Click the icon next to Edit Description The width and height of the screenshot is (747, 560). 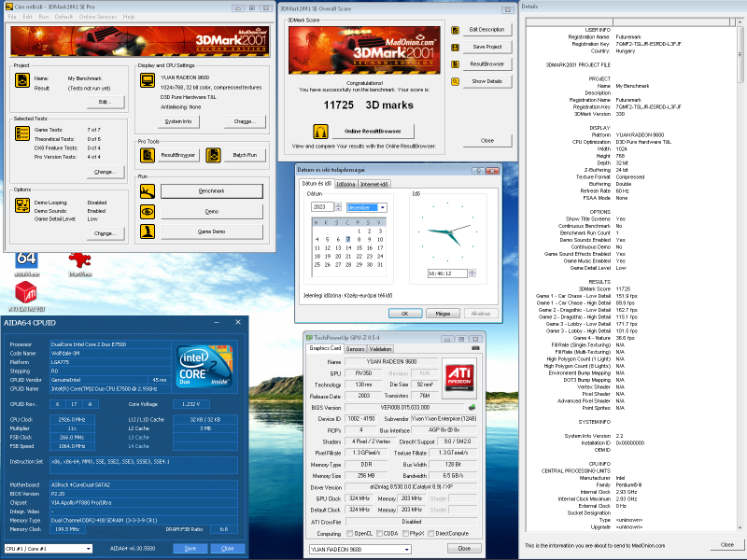pos(455,30)
